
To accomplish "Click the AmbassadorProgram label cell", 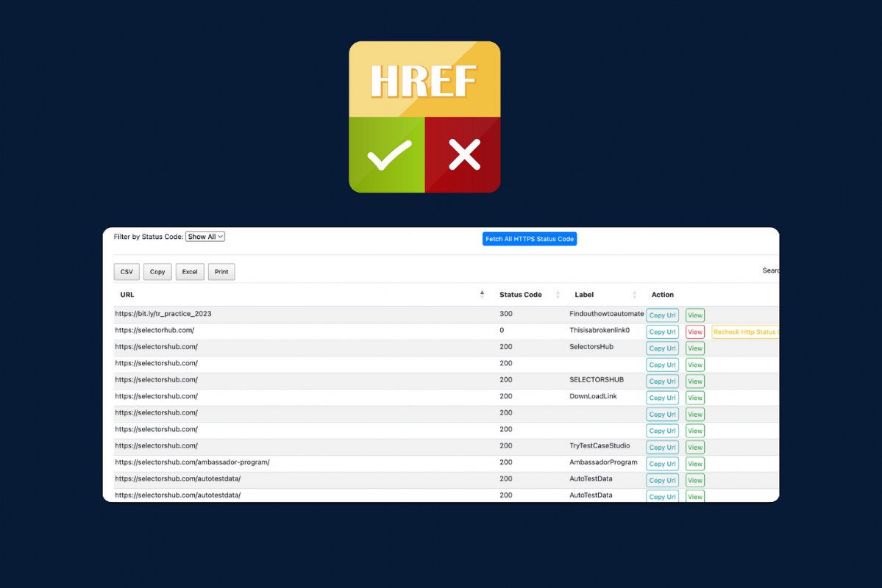I will (603, 462).
